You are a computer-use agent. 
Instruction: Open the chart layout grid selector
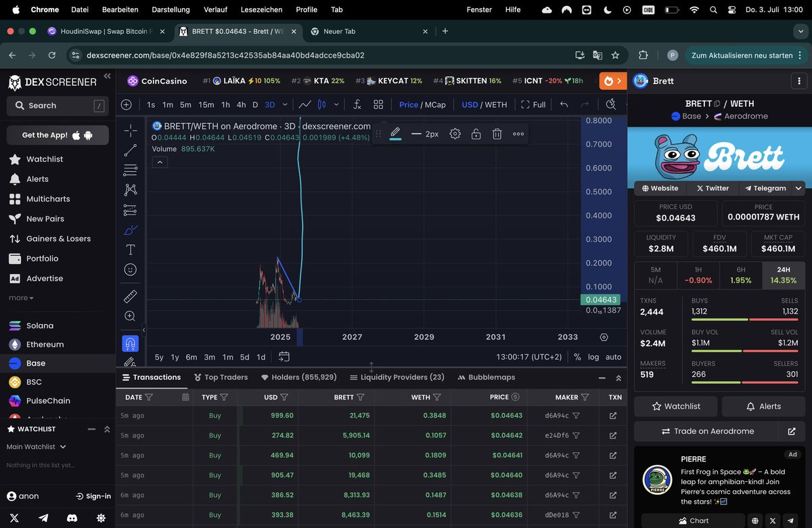click(378, 104)
